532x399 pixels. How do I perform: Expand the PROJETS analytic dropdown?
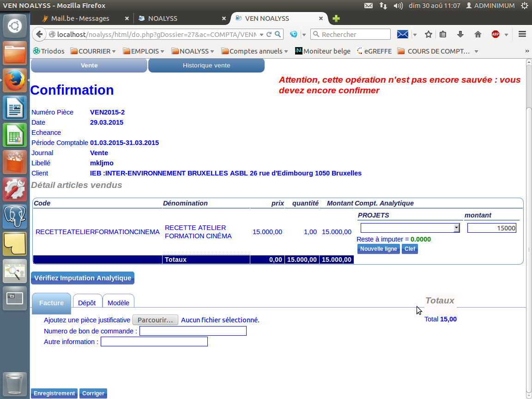pos(410,228)
